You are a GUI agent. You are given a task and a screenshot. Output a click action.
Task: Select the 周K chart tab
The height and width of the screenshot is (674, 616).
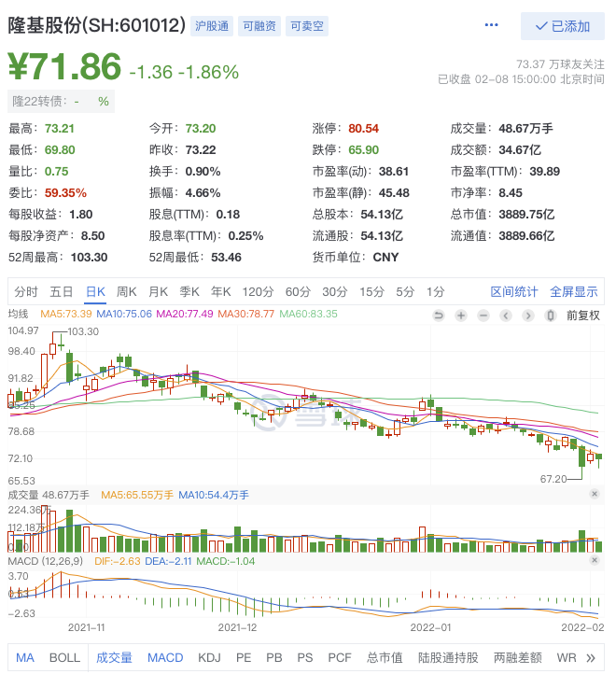click(126, 292)
